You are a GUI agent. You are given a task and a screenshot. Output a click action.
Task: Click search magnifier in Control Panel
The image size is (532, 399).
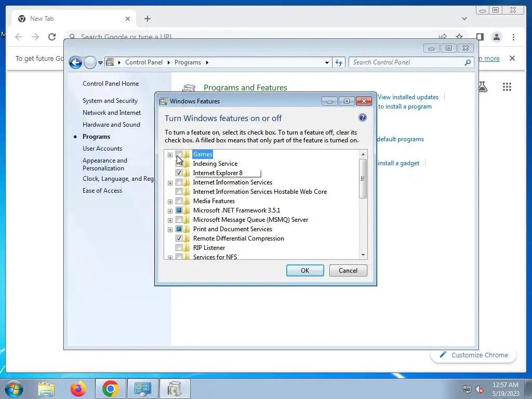[468, 62]
